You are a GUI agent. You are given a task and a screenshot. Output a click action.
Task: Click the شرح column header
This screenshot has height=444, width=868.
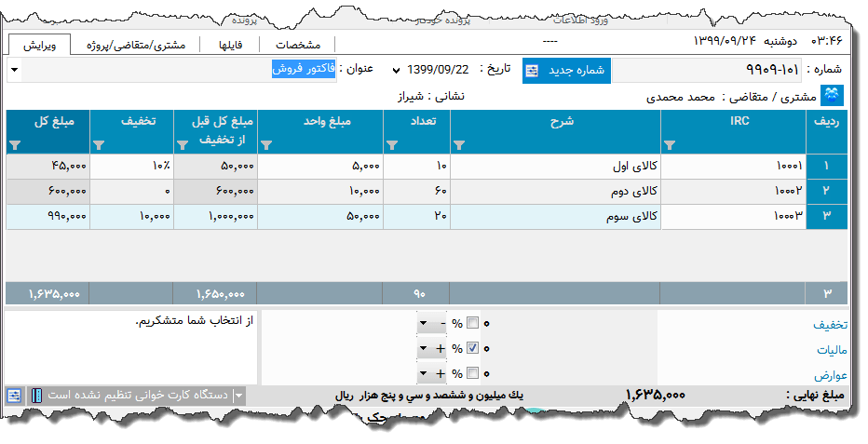555,131
